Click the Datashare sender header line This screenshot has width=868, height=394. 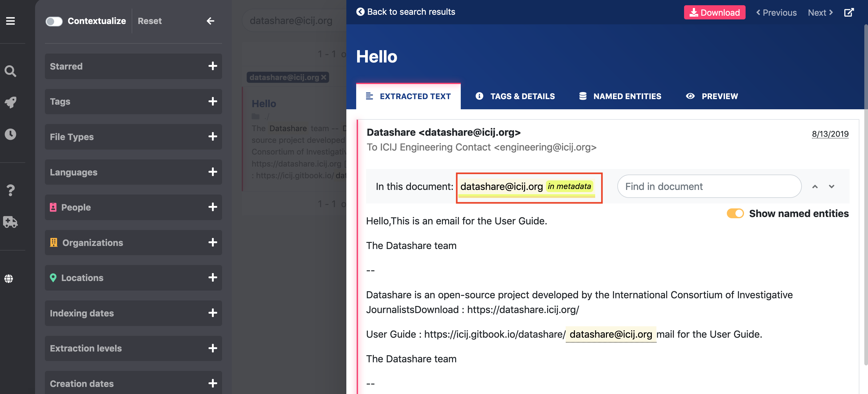[444, 132]
